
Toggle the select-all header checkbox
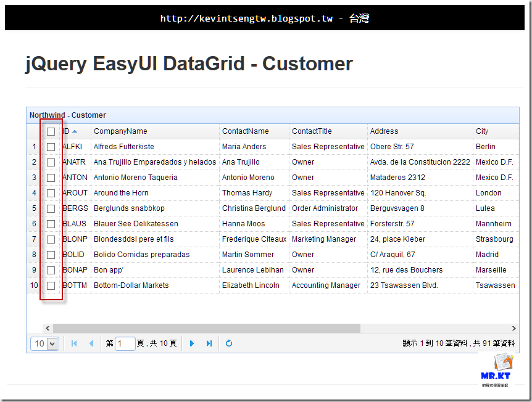click(51, 131)
